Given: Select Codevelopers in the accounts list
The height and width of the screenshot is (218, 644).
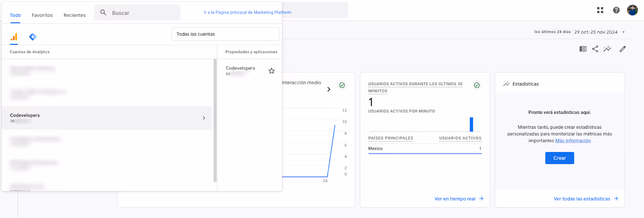Looking at the screenshot, I should pos(107,118).
